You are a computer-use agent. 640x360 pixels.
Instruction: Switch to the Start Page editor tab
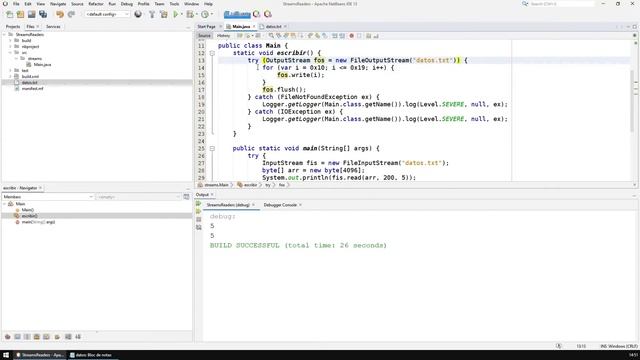click(x=207, y=27)
